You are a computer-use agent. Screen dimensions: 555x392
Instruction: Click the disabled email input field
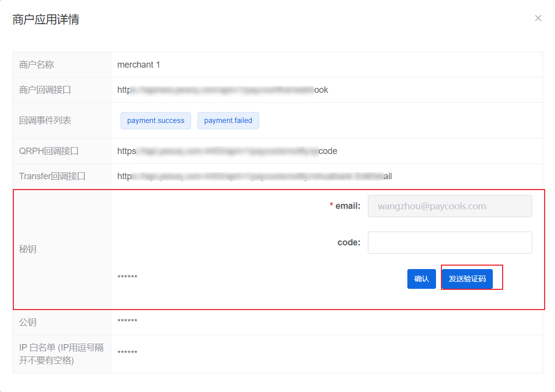pos(450,206)
